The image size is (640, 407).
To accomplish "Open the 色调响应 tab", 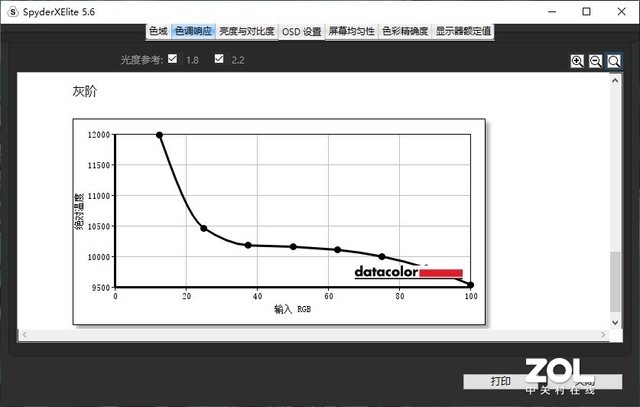I will [x=193, y=31].
